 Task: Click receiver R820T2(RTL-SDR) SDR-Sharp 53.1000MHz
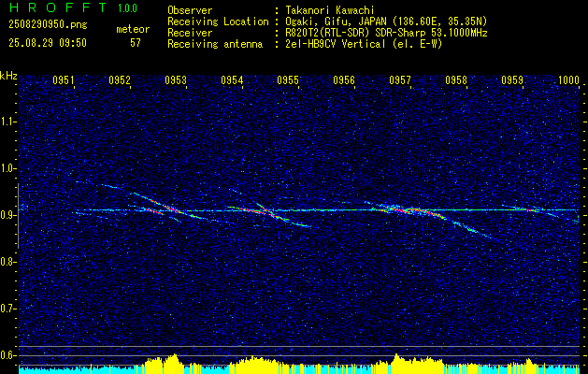(386, 33)
